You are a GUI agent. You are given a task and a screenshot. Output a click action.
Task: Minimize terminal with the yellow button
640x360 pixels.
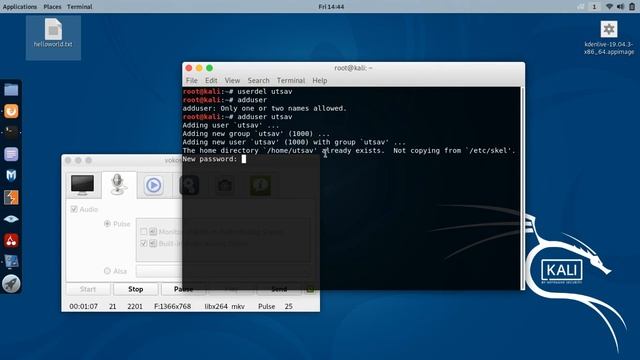pyautogui.click(x=199, y=68)
